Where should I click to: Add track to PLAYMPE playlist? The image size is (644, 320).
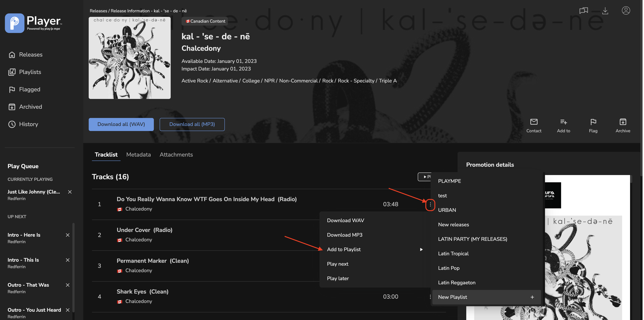click(x=487, y=181)
